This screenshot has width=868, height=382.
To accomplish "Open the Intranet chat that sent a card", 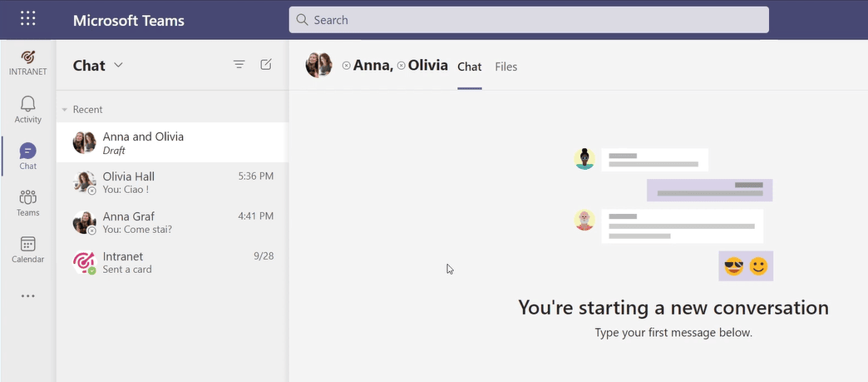I will [171, 262].
